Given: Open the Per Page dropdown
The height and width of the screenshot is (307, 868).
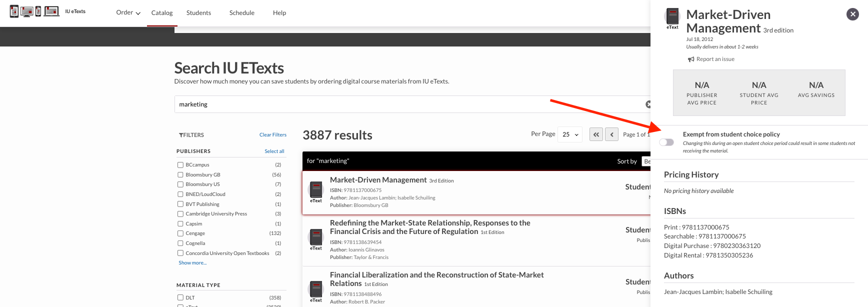Looking at the screenshot, I should pyautogui.click(x=570, y=134).
